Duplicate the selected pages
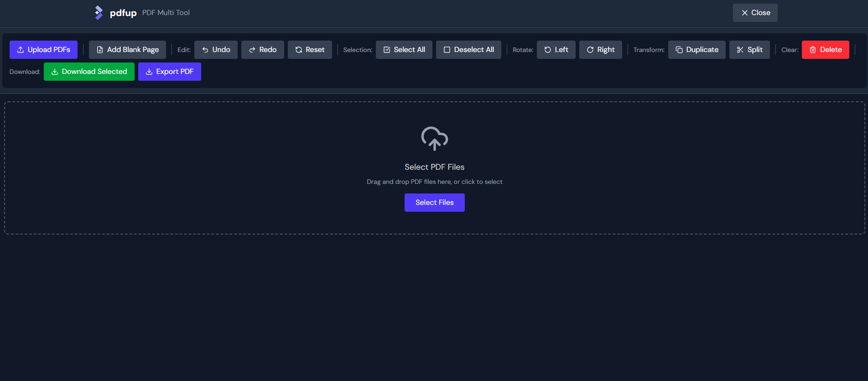Screen dimensions: 868x381 [x=696, y=50]
